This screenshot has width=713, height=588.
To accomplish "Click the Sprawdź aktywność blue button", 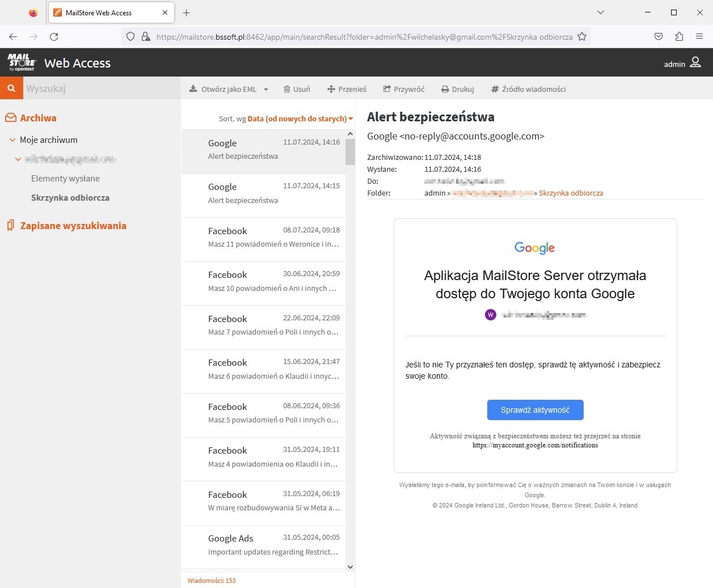I will tap(535, 410).
